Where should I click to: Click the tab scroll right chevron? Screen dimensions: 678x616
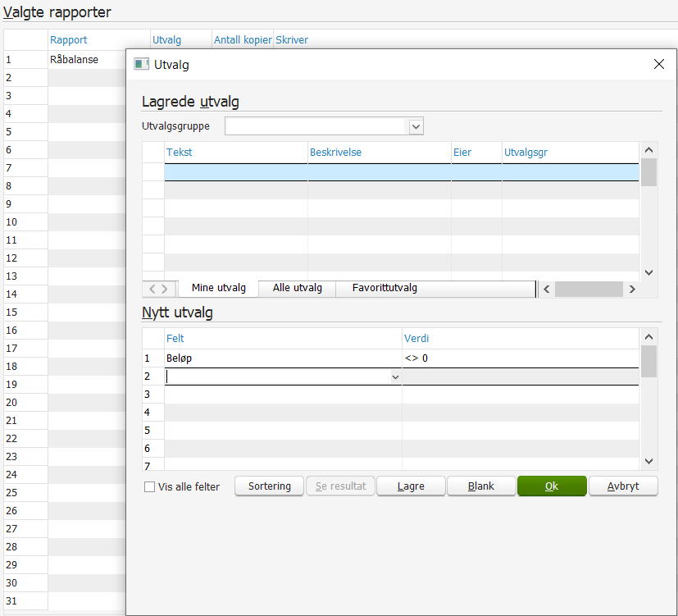(x=164, y=289)
